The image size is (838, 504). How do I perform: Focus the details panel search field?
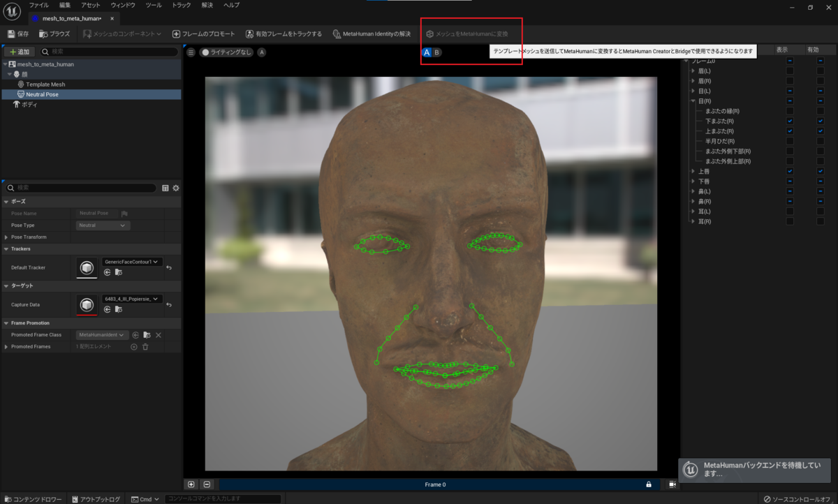click(x=80, y=188)
